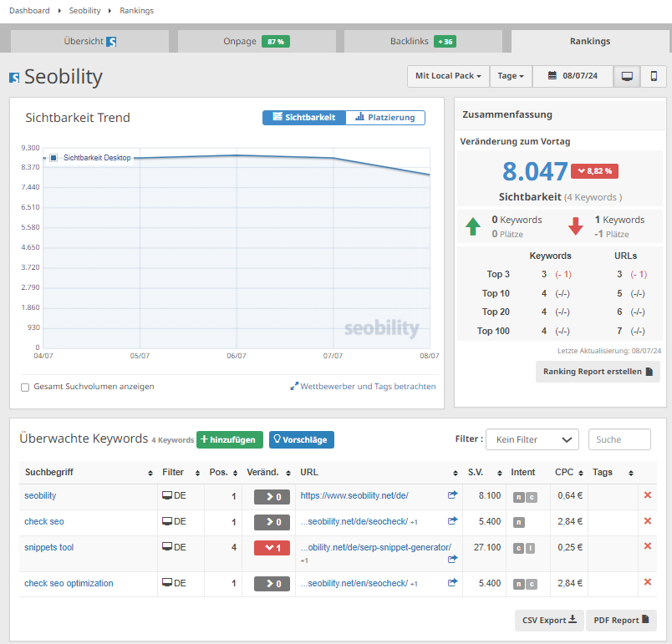Sort table by Filter column arrows
This screenshot has width=672, height=644.
pyautogui.click(x=197, y=473)
